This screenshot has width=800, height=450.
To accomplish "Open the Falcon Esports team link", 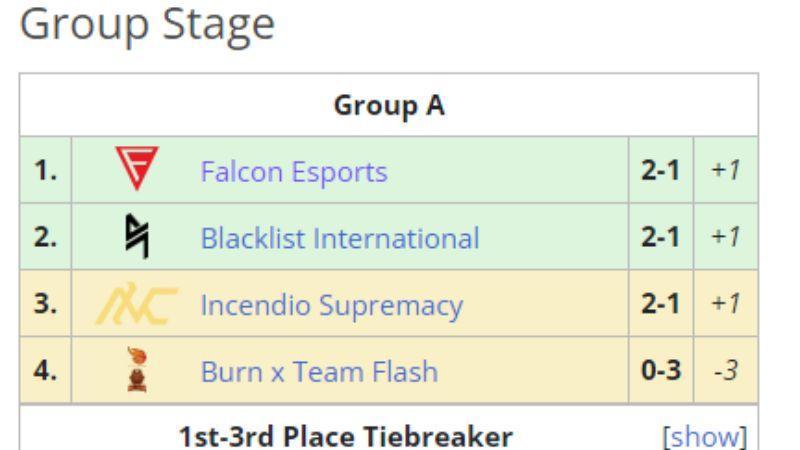I will [x=294, y=171].
